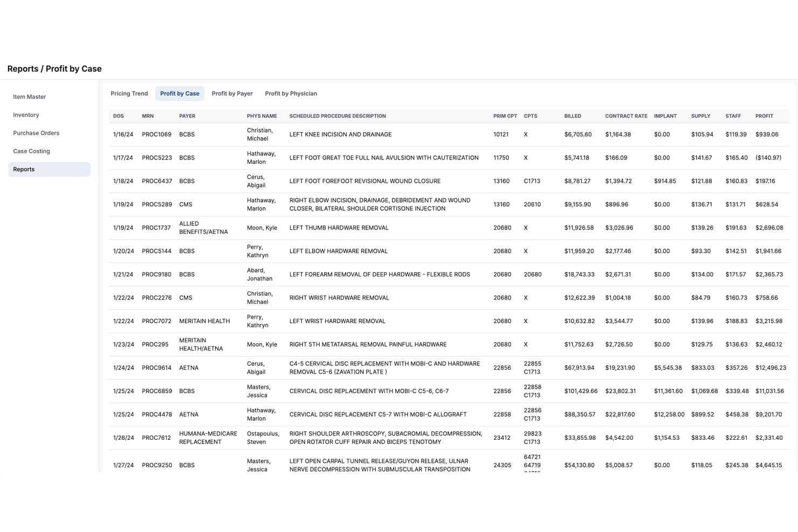Click the Reports / Profit by Case heading

coord(54,69)
